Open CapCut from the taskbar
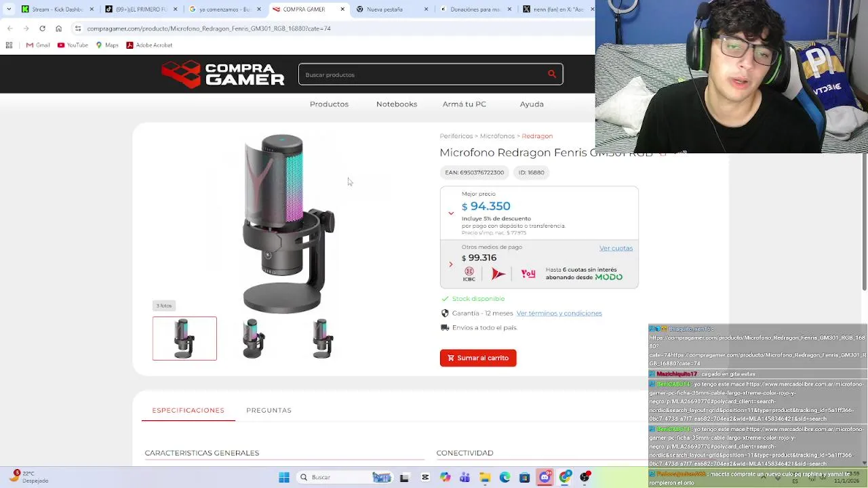The width and height of the screenshot is (868, 488). tap(425, 477)
